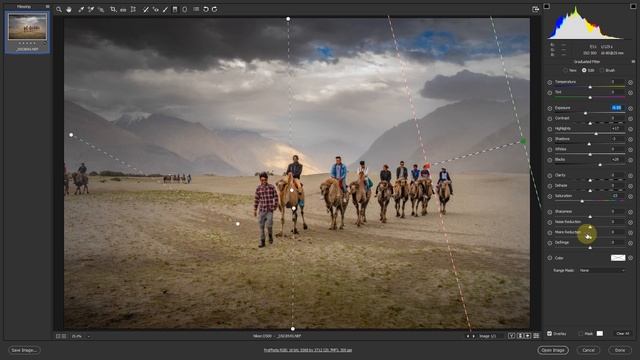Select the Adjustment Brush tool
This screenshot has width=640, height=360.
(165, 9)
